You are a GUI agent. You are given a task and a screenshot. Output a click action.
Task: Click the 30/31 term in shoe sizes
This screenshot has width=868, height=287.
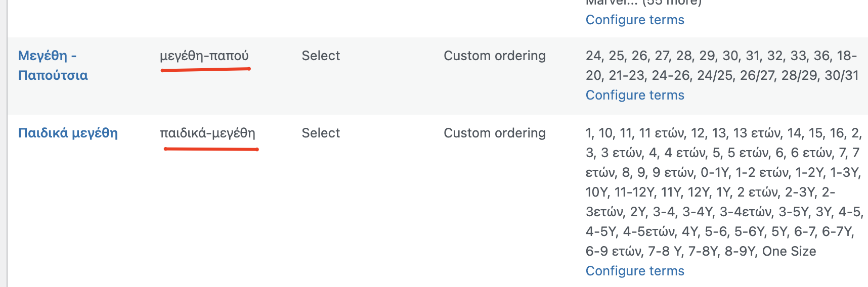pyautogui.click(x=842, y=75)
